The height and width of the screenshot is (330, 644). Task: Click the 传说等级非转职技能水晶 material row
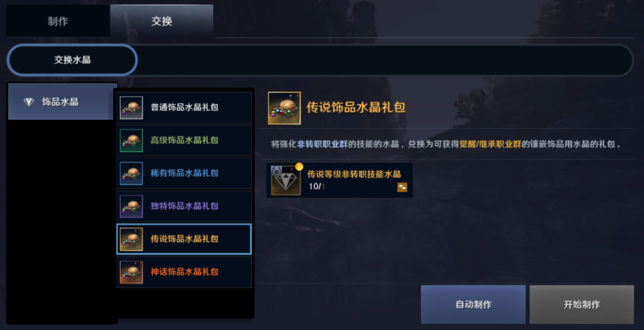tap(340, 180)
